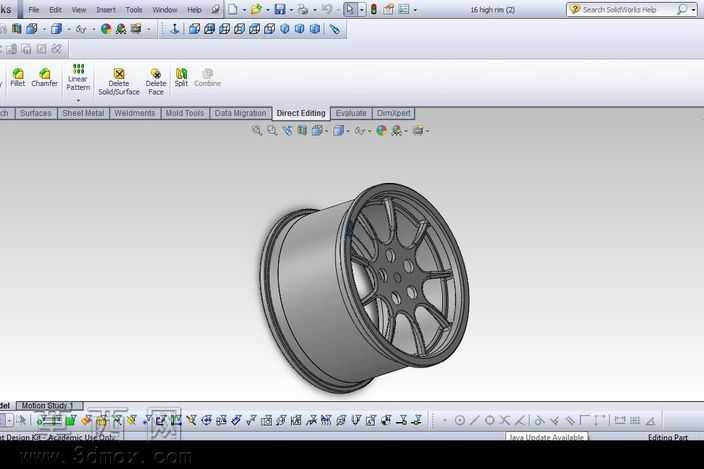Screen dimensions: 704x469
Task: Click the circle sketch tool in bottom toolbar
Action: pos(460,421)
